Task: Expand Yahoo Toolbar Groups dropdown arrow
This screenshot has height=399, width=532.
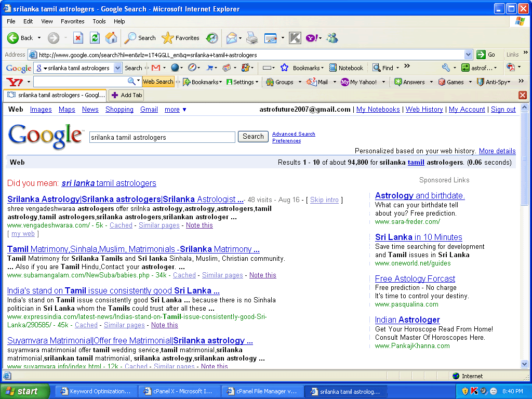Action: (x=300, y=82)
